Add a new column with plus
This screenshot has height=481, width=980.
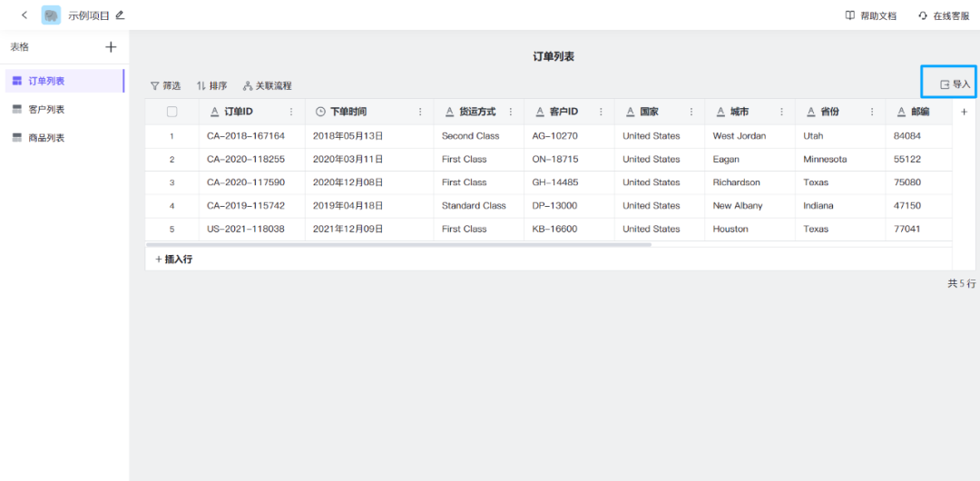tap(964, 112)
